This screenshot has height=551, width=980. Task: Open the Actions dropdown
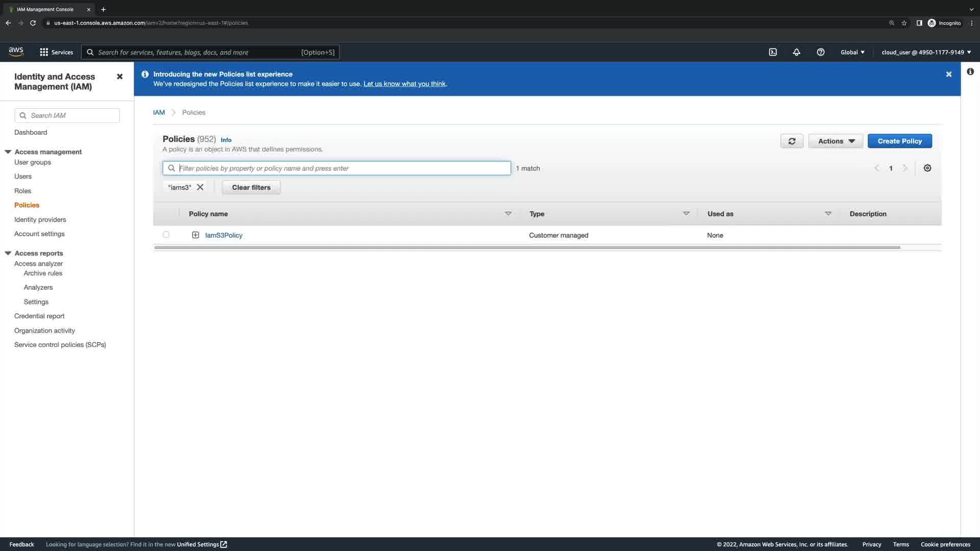[836, 141]
